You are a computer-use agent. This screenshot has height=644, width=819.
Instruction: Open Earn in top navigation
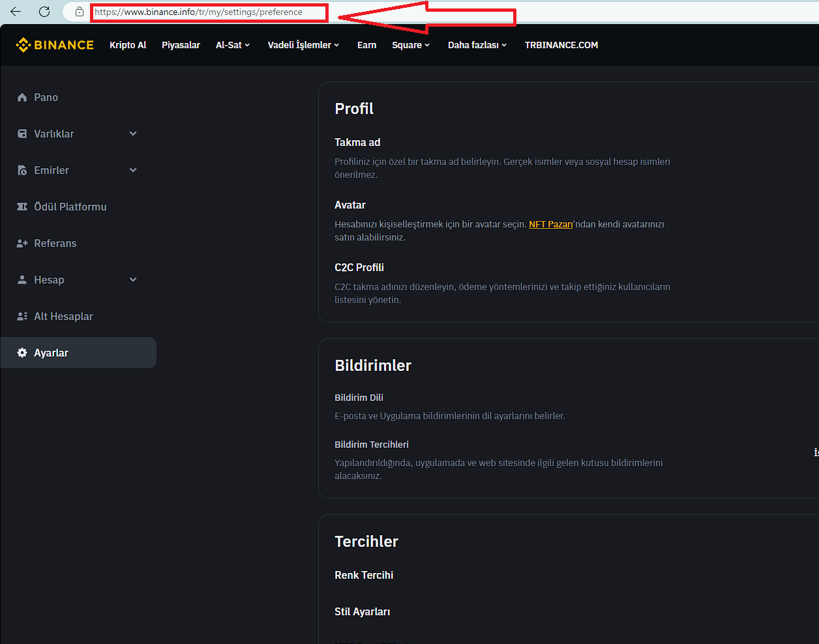point(366,45)
